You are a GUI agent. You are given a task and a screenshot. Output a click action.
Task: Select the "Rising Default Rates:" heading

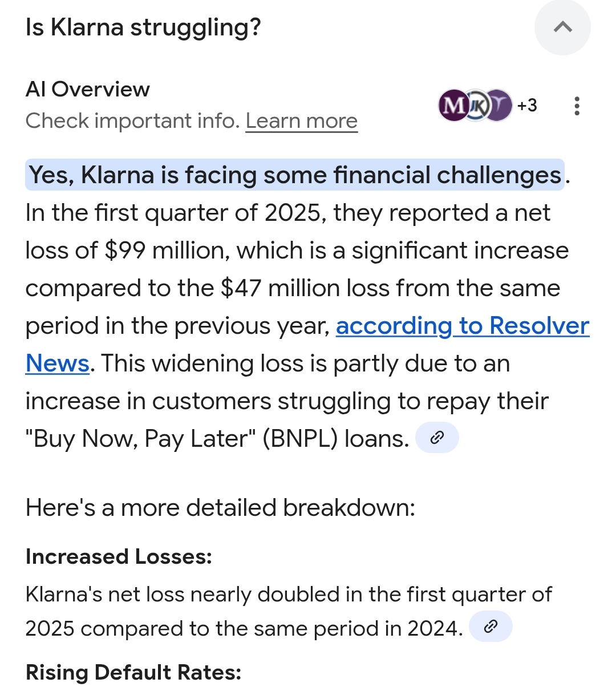pyautogui.click(x=133, y=672)
